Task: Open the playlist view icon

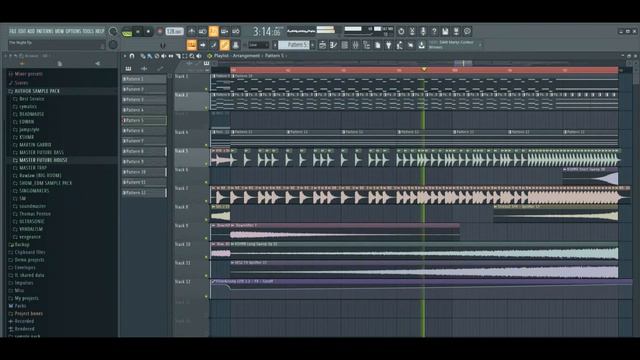Action: (322, 45)
